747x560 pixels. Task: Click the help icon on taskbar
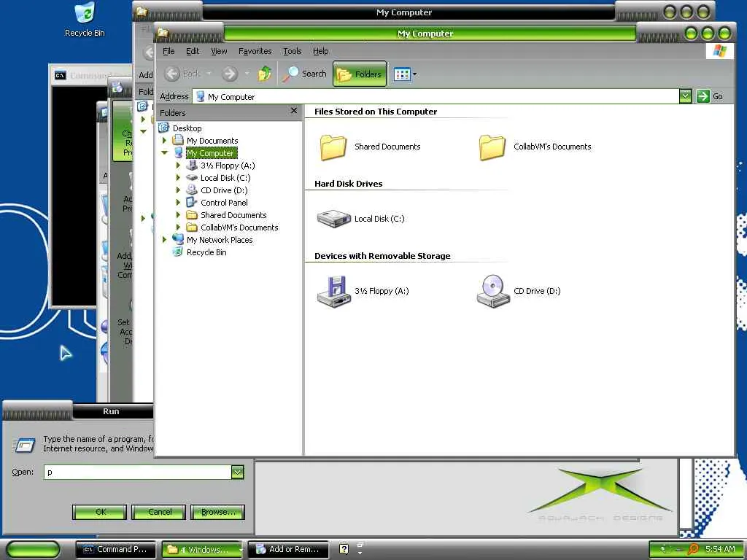pos(344,549)
